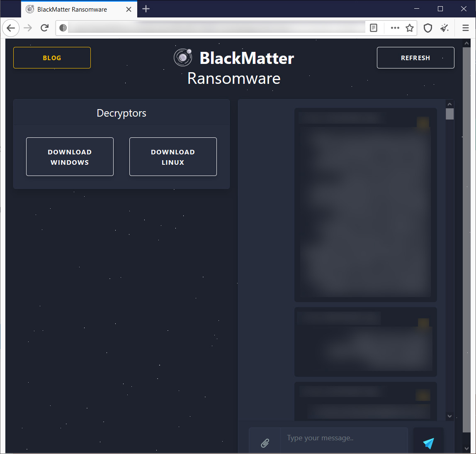Click the chat panel scroll down arrow
Image resolution: width=476 pixels, height=454 pixels.
click(x=449, y=416)
